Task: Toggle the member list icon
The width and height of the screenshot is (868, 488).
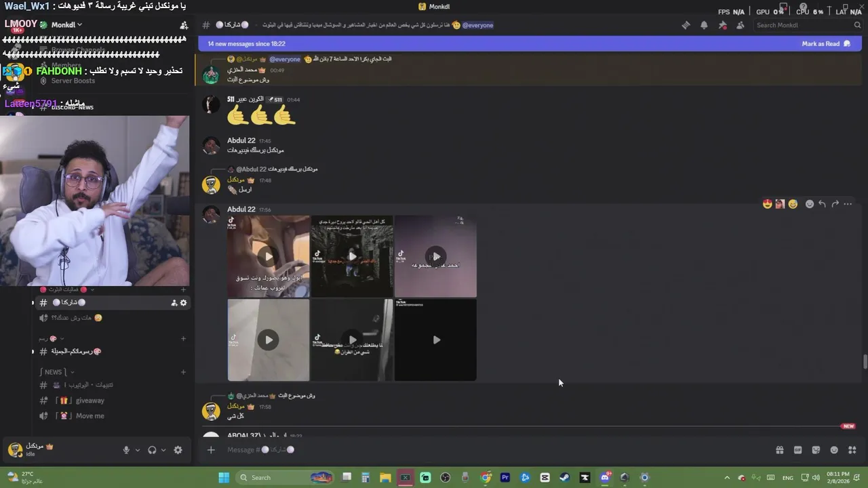Action: click(x=740, y=25)
